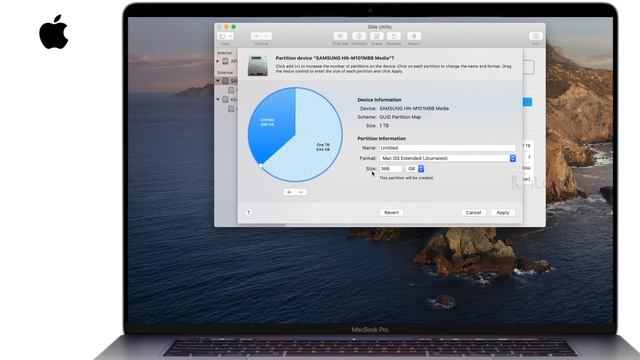Select the second External disk in sidebar
This screenshot has width=640, height=360.
[225, 100]
